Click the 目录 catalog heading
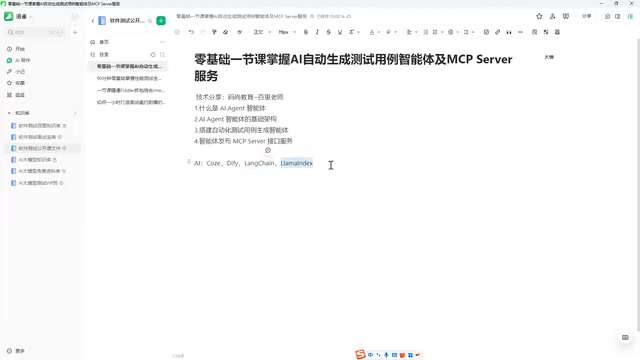This screenshot has height=360, width=640. (x=104, y=54)
